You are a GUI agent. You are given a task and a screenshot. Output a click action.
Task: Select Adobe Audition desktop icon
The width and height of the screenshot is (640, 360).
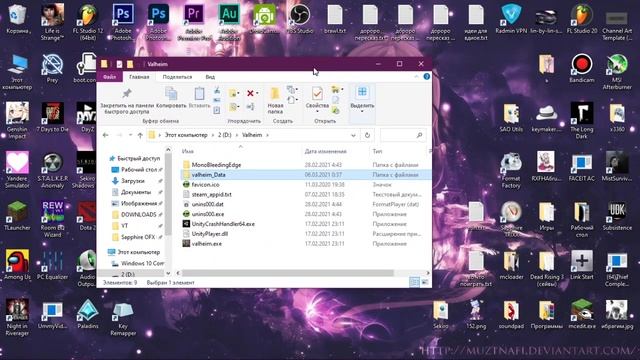pos(229,22)
